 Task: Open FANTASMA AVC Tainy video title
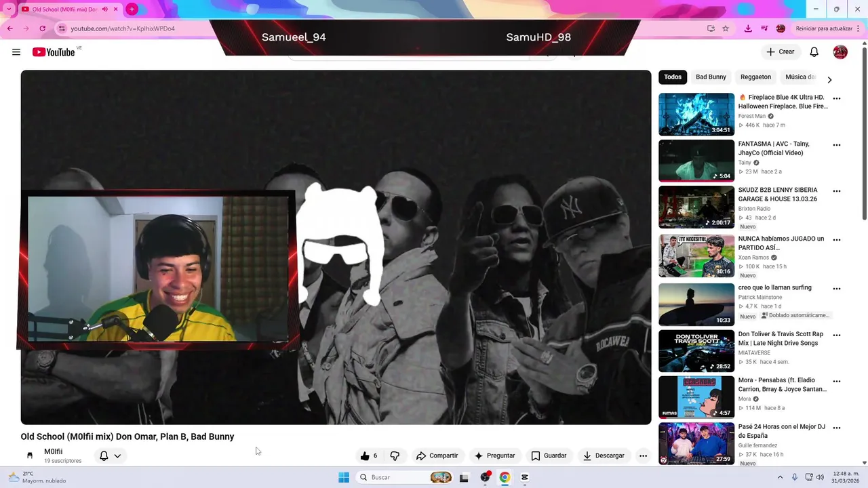pyautogui.click(x=774, y=148)
